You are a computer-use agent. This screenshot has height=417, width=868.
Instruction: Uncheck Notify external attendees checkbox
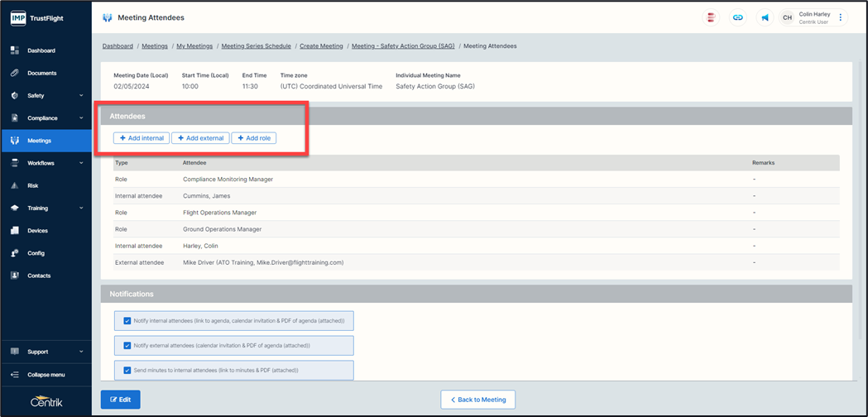pos(127,345)
